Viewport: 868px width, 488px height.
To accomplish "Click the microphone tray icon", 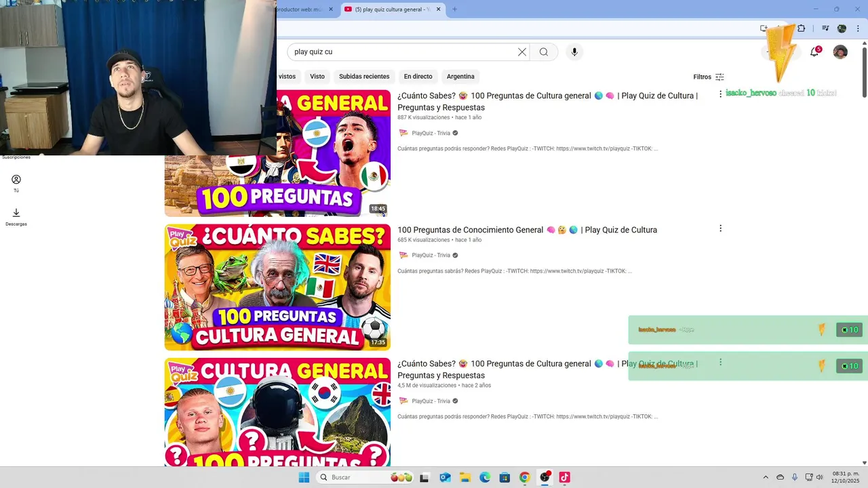I will point(794,477).
